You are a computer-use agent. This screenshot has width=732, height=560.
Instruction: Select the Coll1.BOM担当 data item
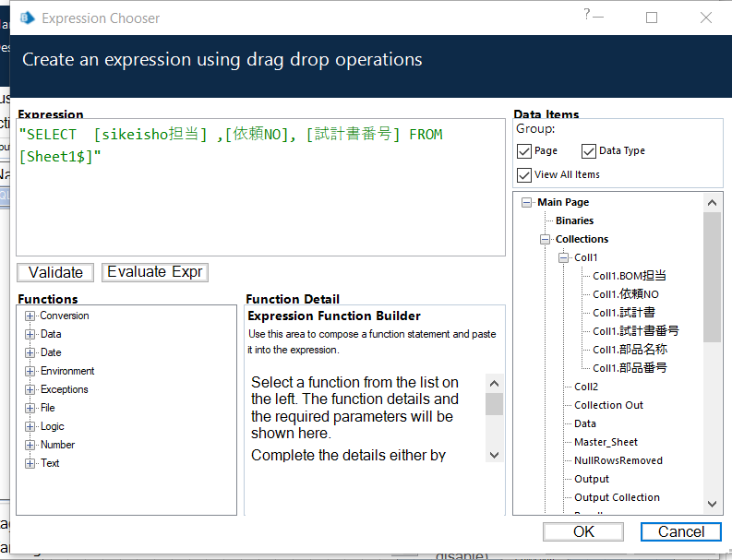[629, 276]
